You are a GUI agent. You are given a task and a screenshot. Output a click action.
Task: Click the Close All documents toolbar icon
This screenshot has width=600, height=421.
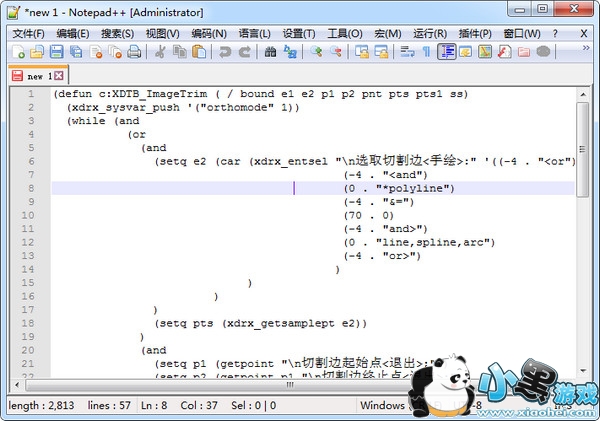pyautogui.click(x=115, y=51)
